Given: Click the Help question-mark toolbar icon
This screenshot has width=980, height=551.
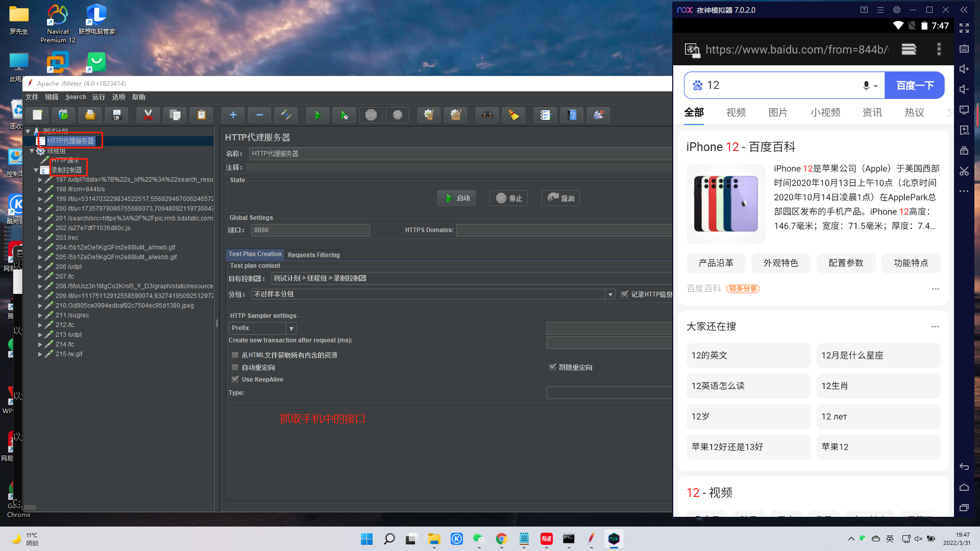Looking at the screenshot, I should pyautogui.click(x=572, y=115).
